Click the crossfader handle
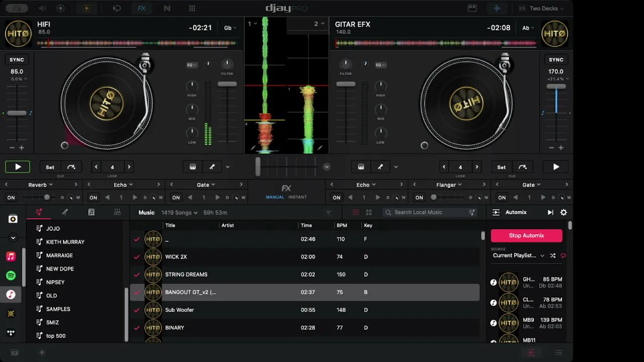 coord(258,166)
